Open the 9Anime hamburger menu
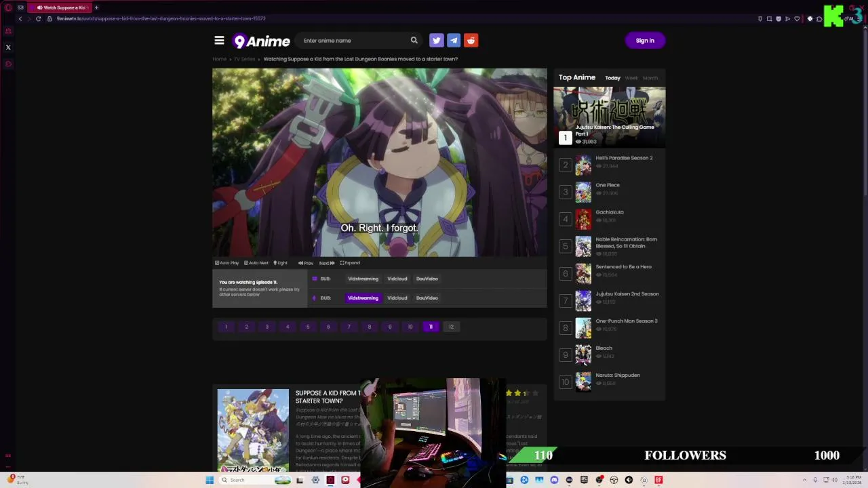The height and width of the screenshot is (488, 868). 219,41
